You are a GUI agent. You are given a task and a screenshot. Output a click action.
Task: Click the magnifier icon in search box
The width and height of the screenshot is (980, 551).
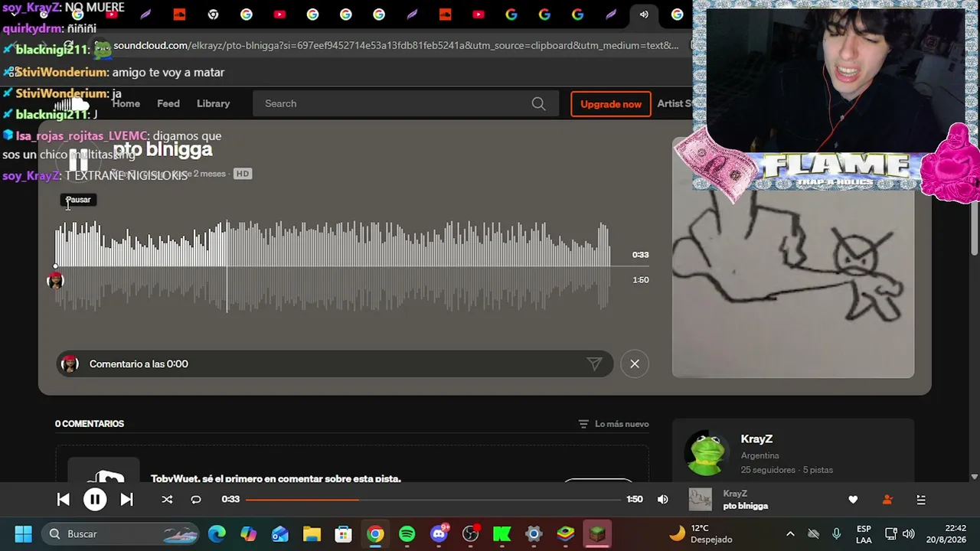pyautogui.click(x=538, y=104)
